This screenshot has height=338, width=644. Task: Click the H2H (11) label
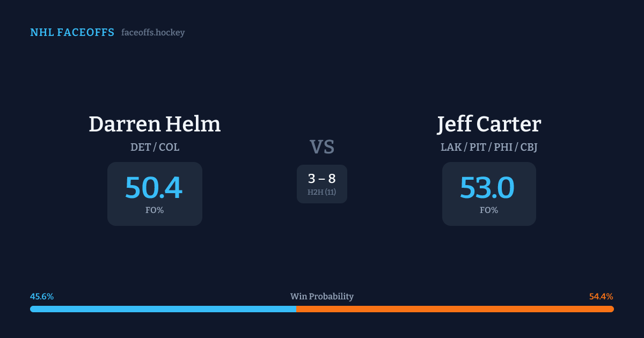(322, 192)
